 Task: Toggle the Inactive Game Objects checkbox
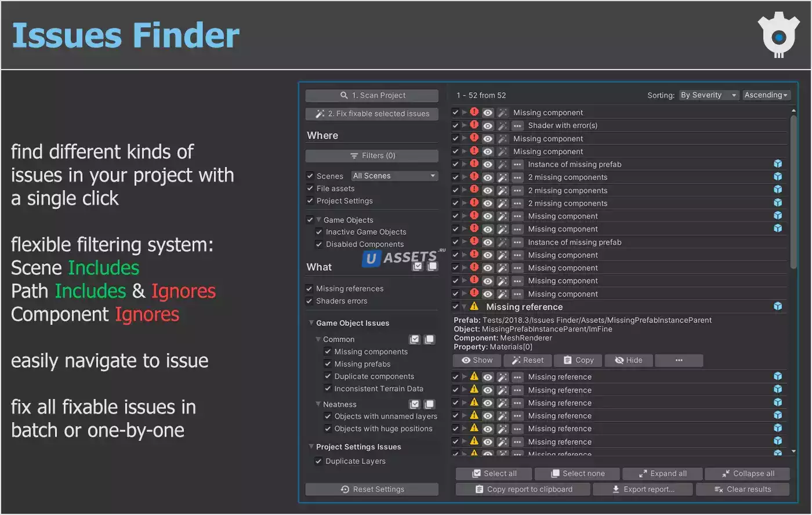(x=319, y=231)
